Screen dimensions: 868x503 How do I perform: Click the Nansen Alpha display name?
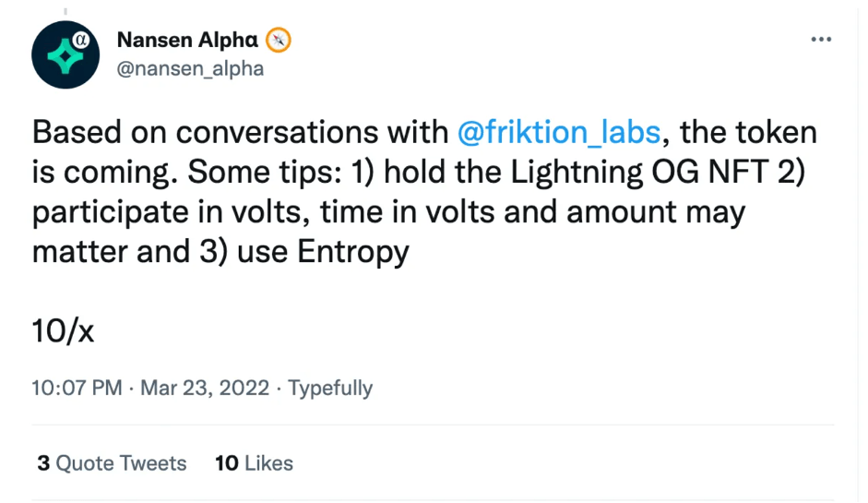pos(188,41)
